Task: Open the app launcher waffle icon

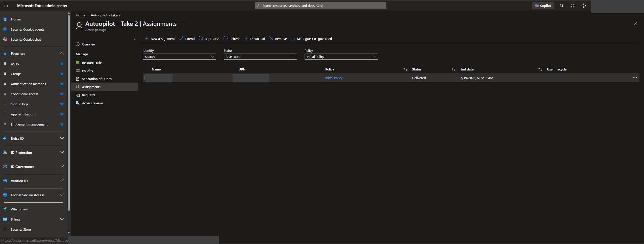Action: pos(6,5)
